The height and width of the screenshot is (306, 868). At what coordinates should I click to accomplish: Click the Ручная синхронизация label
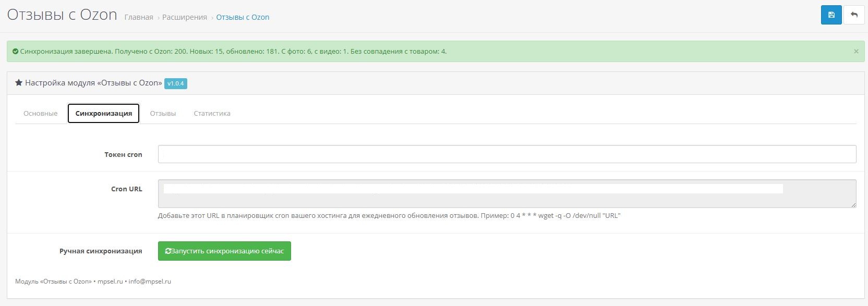[x=101, y=251]
